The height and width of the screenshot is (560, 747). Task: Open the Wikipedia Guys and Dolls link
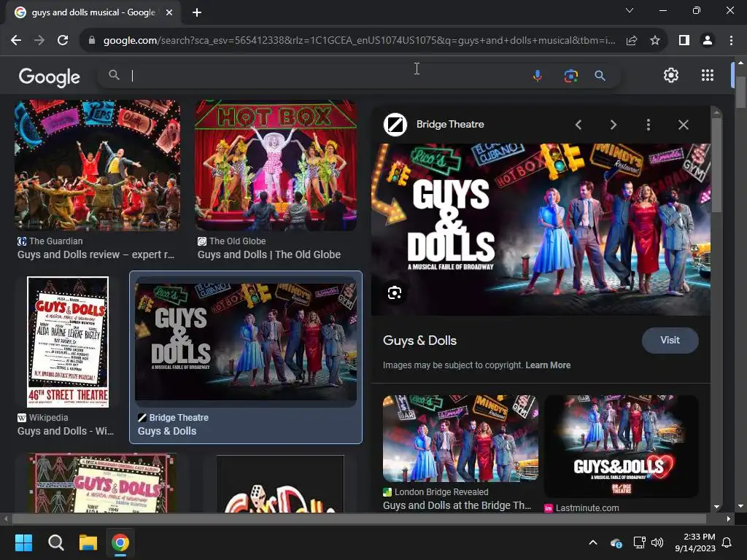coord(66,431)
